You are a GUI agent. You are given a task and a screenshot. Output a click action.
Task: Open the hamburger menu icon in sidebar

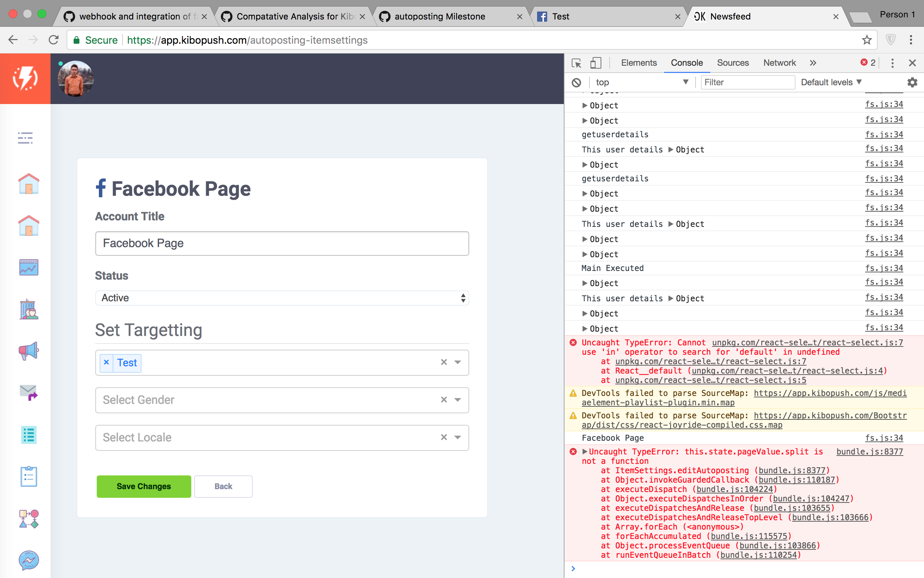(25, 138)
